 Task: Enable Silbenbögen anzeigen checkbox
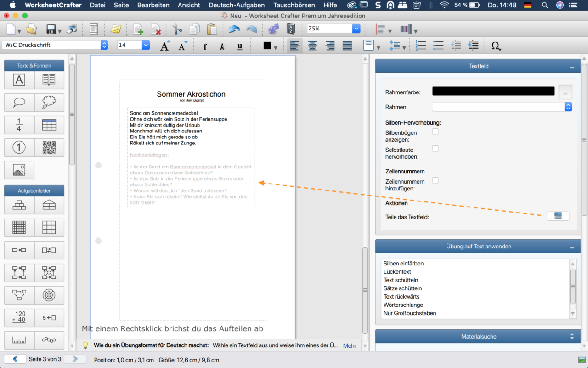pyautogui.click(x=435, y=132)
